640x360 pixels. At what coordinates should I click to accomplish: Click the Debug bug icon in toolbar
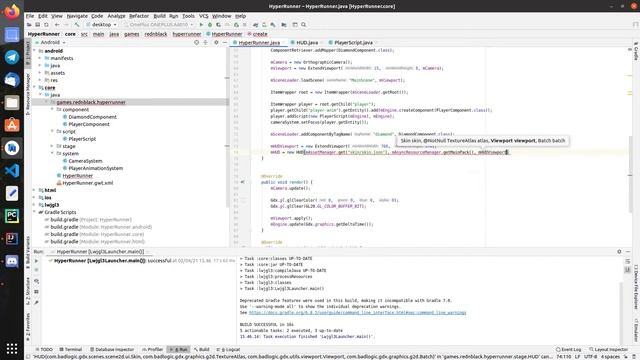click(210, 24)
